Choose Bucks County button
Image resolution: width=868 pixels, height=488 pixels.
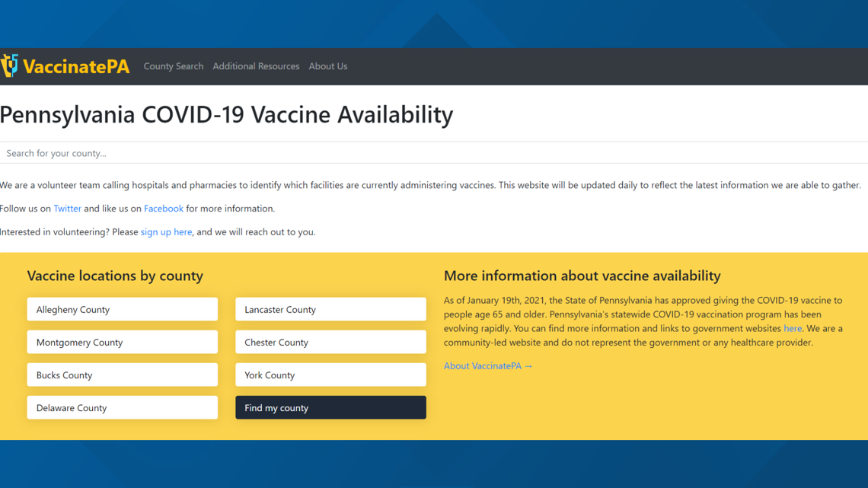123,375
